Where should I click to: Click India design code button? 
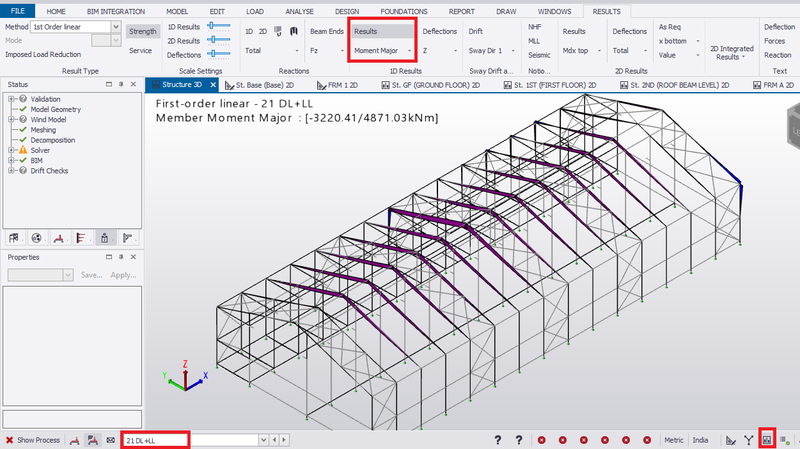700,440
